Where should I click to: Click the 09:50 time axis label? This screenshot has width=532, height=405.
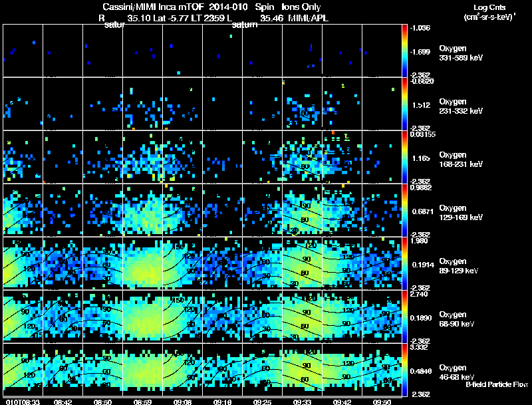click(382, 402)
